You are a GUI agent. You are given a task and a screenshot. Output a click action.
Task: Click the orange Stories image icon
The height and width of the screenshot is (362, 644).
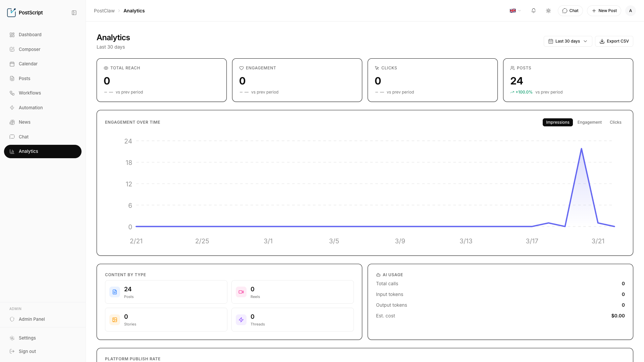tap(115, 320)
